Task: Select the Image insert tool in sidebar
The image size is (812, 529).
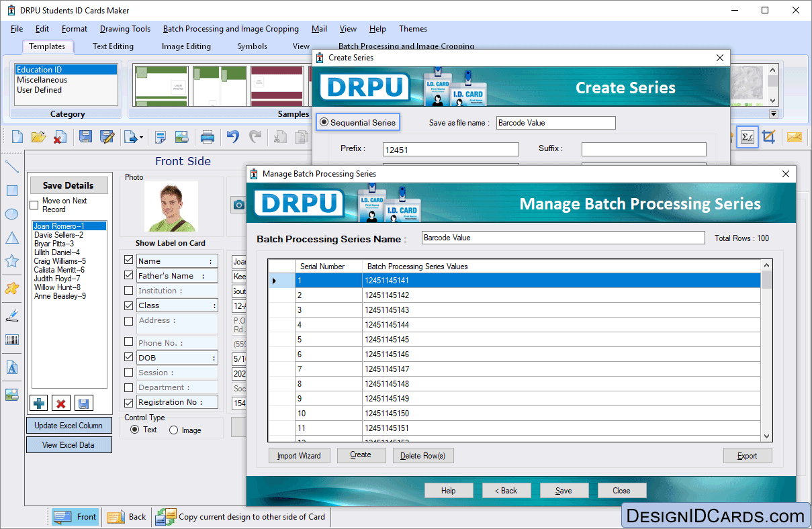Action: tap(11, 395)
